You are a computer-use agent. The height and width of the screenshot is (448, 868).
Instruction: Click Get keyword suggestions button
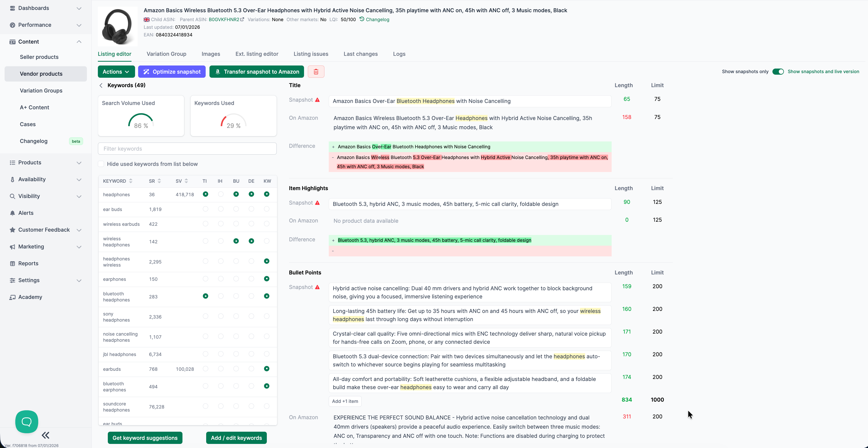click(145, 438)
